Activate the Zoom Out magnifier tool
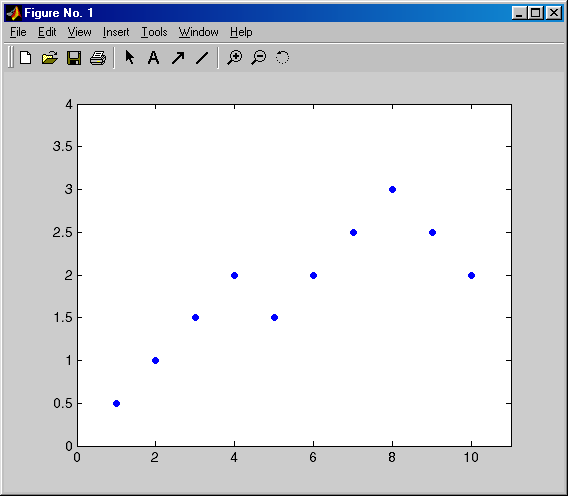The image size is (568, 496). click(x=259, y=58)
